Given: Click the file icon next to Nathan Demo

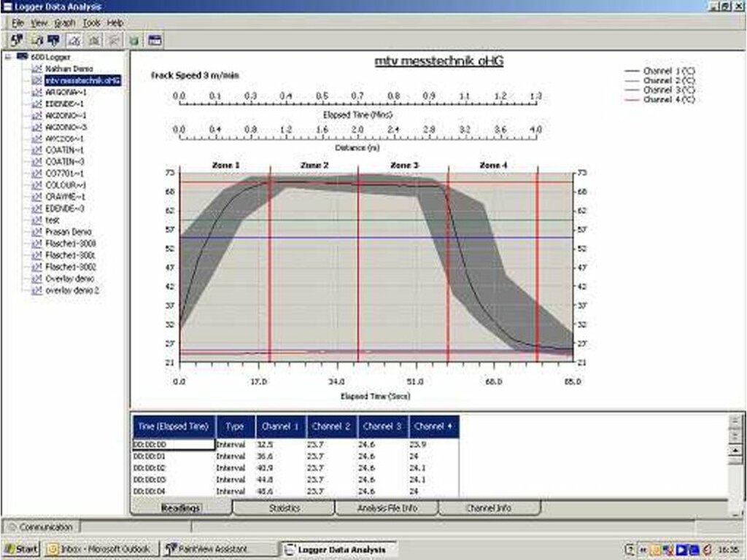Looking at the screenshot, I should (x=36, y=69).
